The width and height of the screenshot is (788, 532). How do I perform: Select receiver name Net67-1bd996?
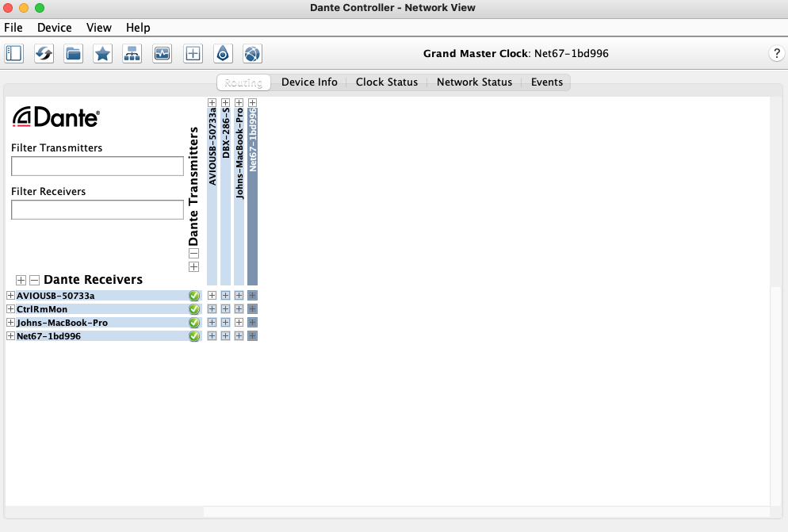[x=48, y=336]
